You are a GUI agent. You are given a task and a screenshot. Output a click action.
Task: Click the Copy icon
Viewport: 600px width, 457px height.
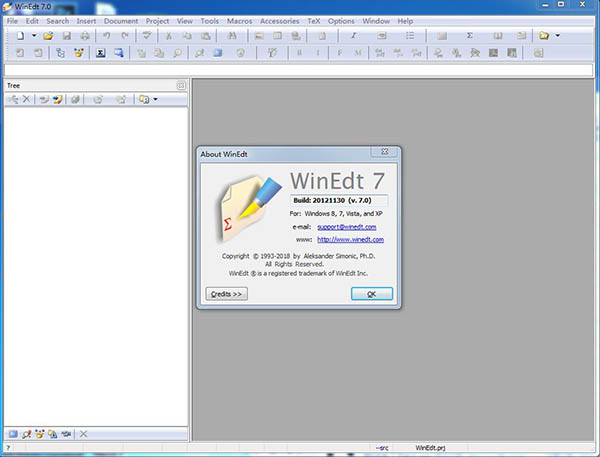[187, 36]
